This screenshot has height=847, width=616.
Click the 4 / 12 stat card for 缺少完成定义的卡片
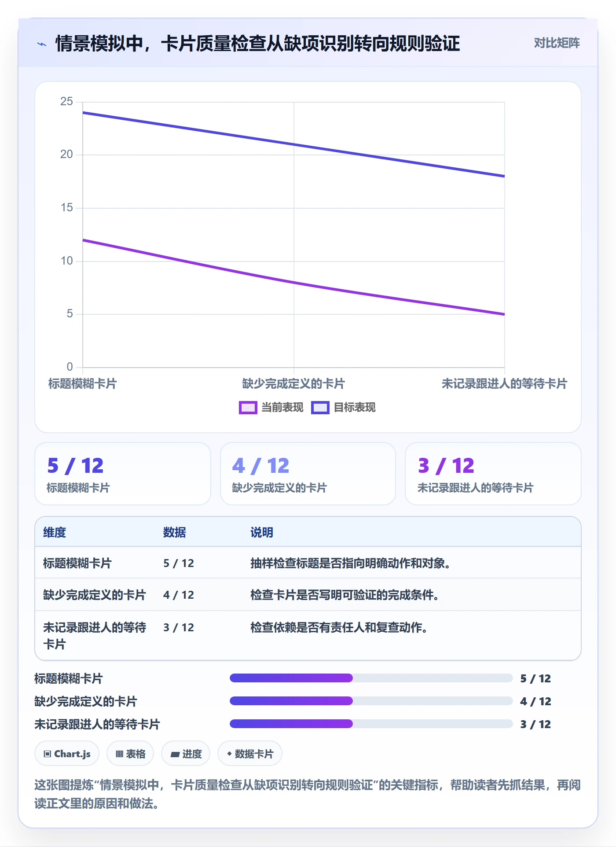[308, 474]
